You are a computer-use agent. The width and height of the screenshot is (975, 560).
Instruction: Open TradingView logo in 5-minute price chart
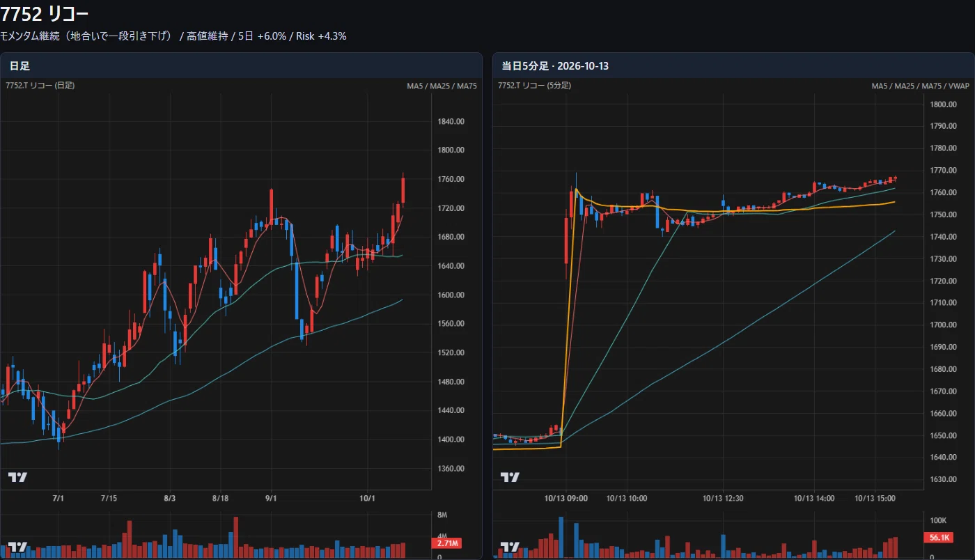[510, 477]
